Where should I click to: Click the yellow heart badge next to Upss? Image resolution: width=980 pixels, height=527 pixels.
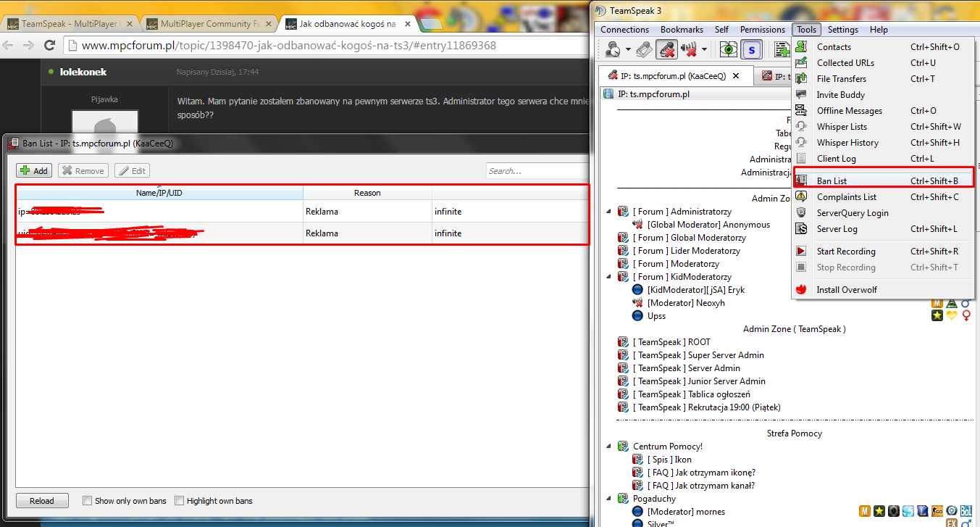pos(952,316)
